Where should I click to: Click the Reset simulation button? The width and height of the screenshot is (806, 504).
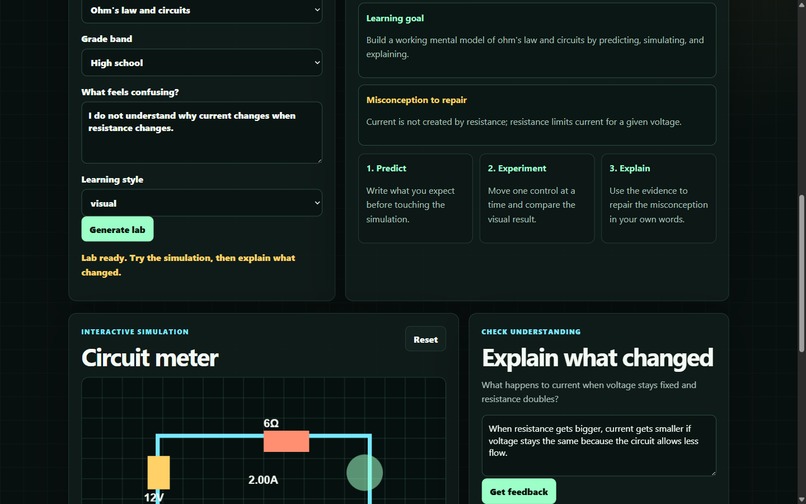[425, 339]
